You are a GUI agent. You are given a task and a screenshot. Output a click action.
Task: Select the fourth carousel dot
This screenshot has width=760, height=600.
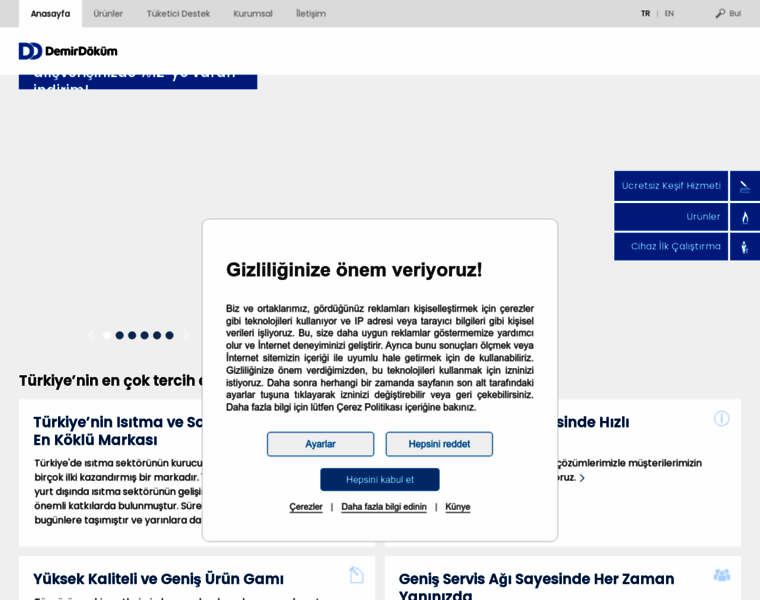(x=144, y=335)
